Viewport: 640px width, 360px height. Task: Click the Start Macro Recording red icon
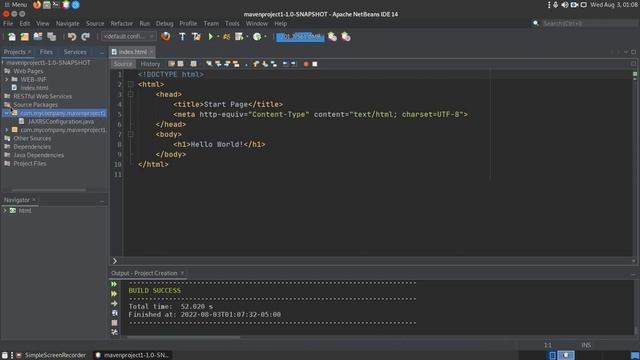point(306,64)
